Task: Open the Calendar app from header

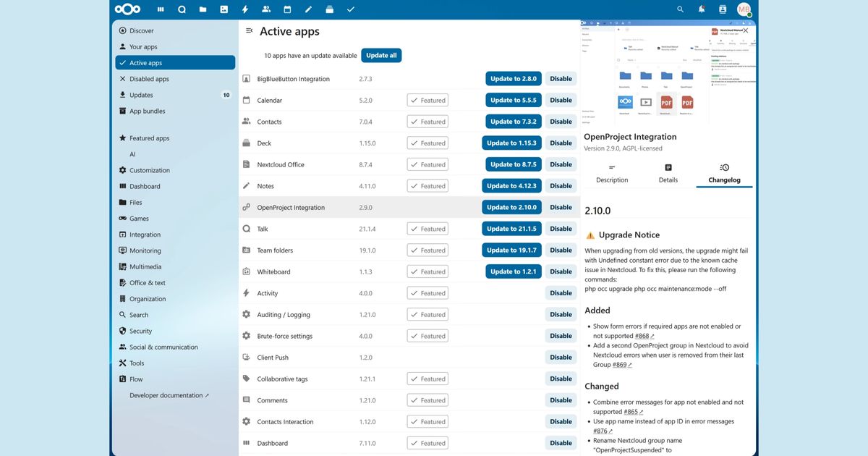Action: tap(287, 9)
